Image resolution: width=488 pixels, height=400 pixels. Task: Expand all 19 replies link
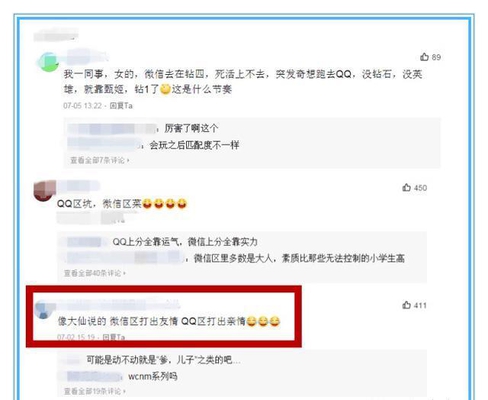(95, 391)
